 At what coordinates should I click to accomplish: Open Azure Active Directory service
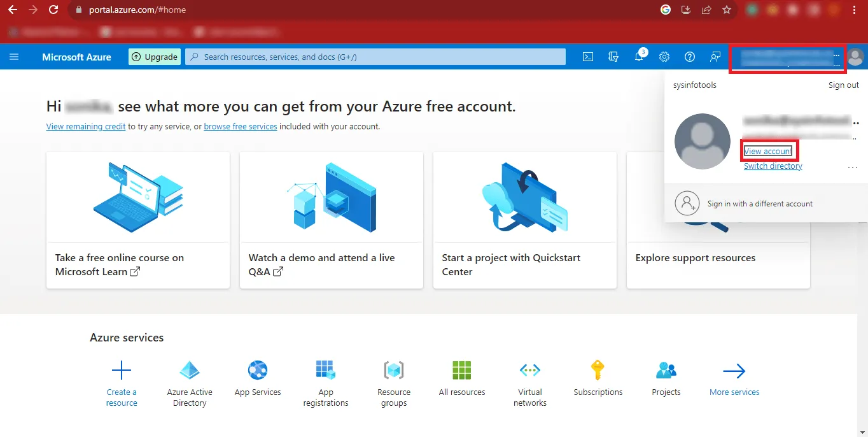point(190,370)
